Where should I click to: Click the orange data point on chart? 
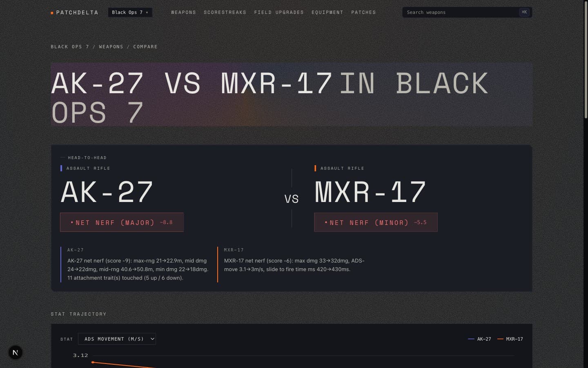93,362
